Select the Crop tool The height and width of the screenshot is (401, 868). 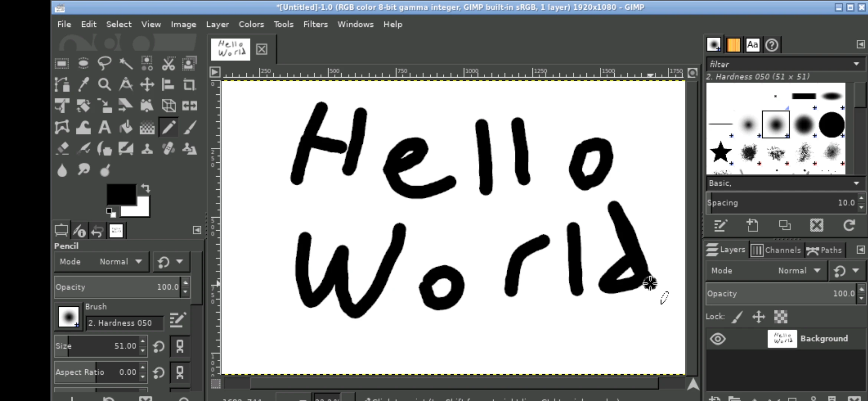click(189, 85)
